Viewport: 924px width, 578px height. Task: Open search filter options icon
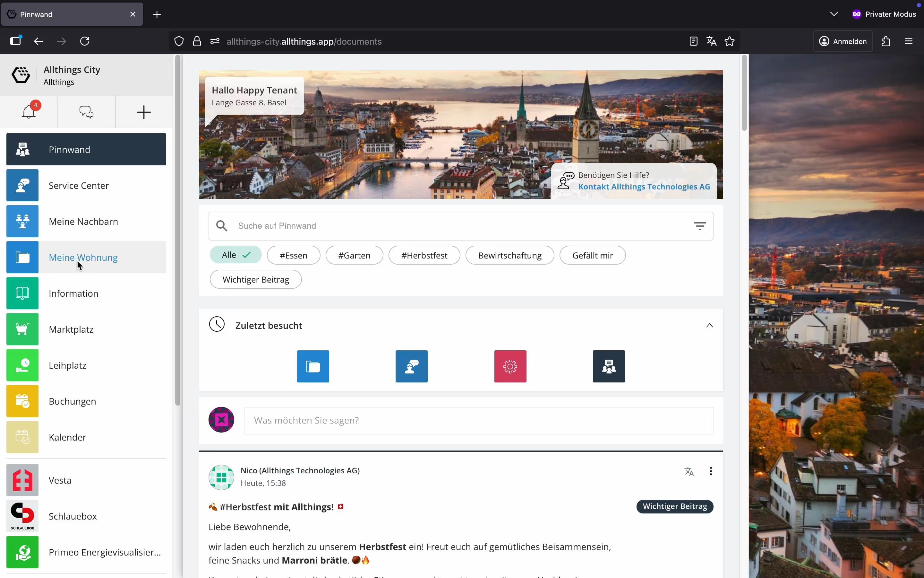coord(699,226)
